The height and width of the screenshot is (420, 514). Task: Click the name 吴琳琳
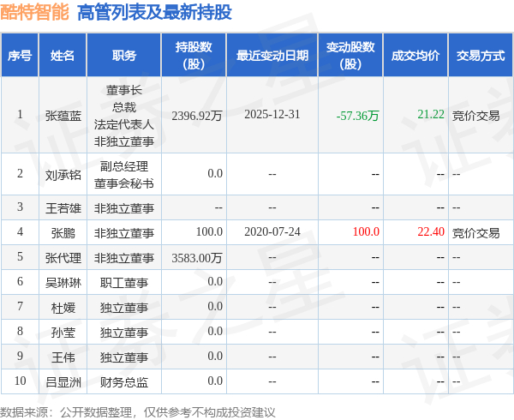(63, 283)
